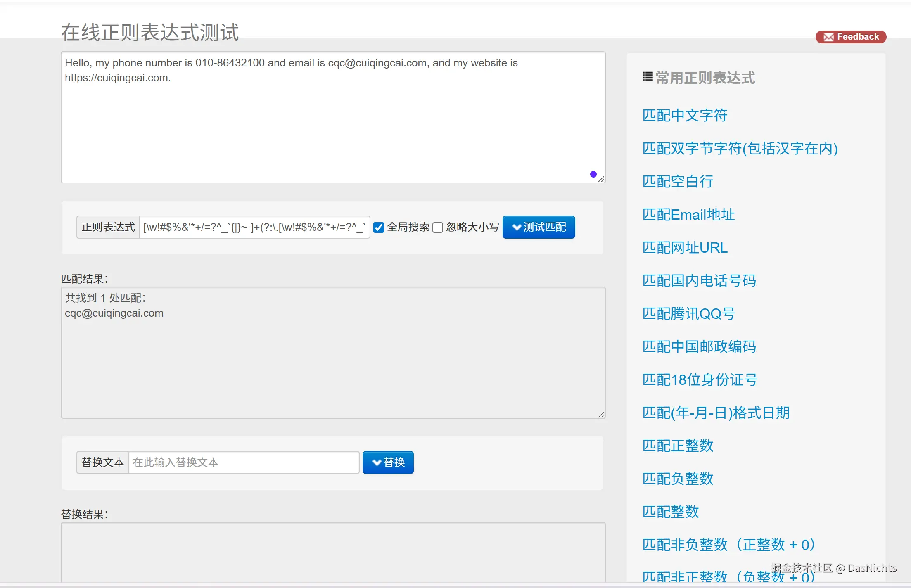Viewport: 911px width, 588px height.
Task: Click resize handle of source text area
Action: [x=601, y=179]
